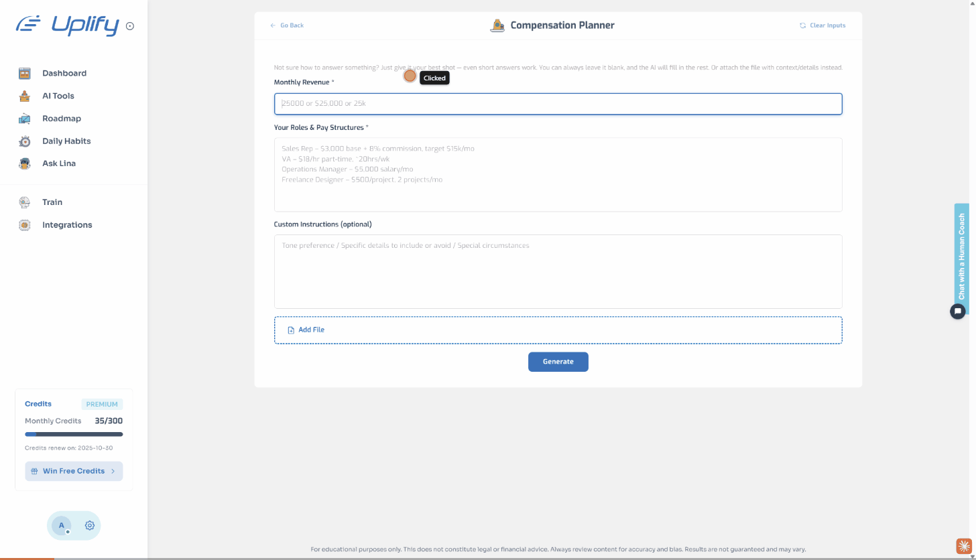The height and width of the screenshot is (560, 976).
Task: Open the Train section icon
Action: pos(25,202)
